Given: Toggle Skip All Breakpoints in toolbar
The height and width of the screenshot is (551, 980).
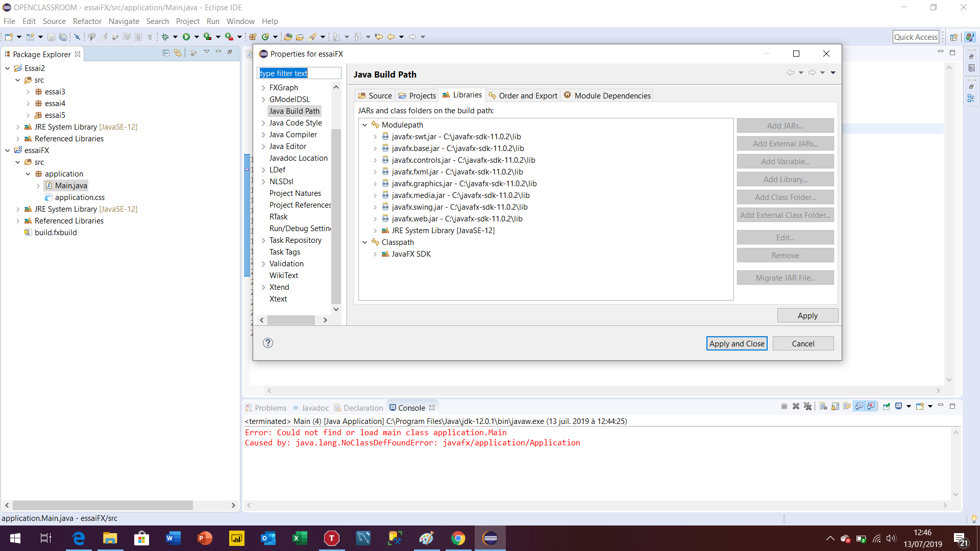Looking at the screenshot, I should (x=77, y=37).
